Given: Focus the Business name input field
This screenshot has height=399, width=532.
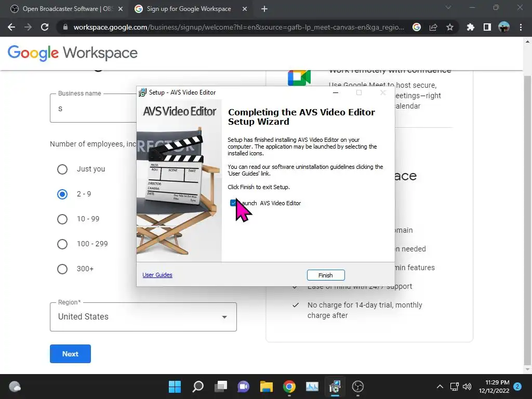Looking at the screenshot, I should pos(94,109).
